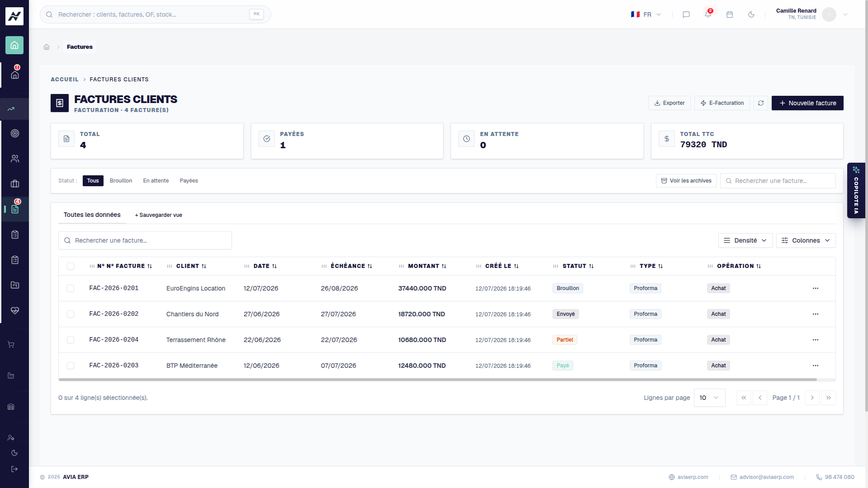868x488 pixels.
Task: Go to next page arrow in pagination
Action: click(812, 398)
